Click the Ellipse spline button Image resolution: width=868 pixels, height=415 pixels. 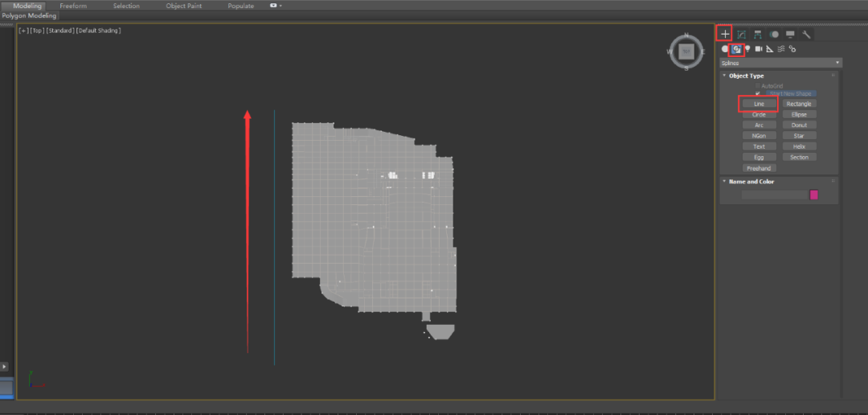pos(799,115)
